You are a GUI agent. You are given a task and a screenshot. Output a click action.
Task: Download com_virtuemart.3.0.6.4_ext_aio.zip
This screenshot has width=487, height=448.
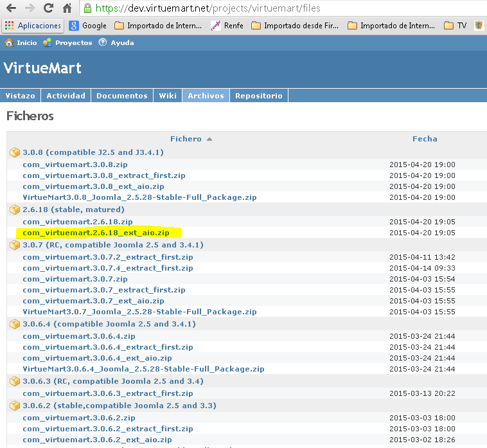[x=97, y=358]
